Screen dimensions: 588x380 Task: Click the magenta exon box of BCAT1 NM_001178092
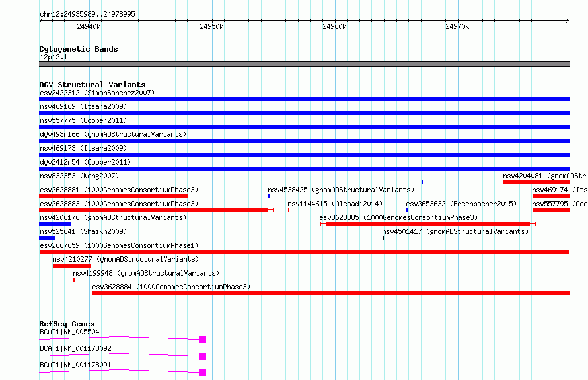[203, 356]
